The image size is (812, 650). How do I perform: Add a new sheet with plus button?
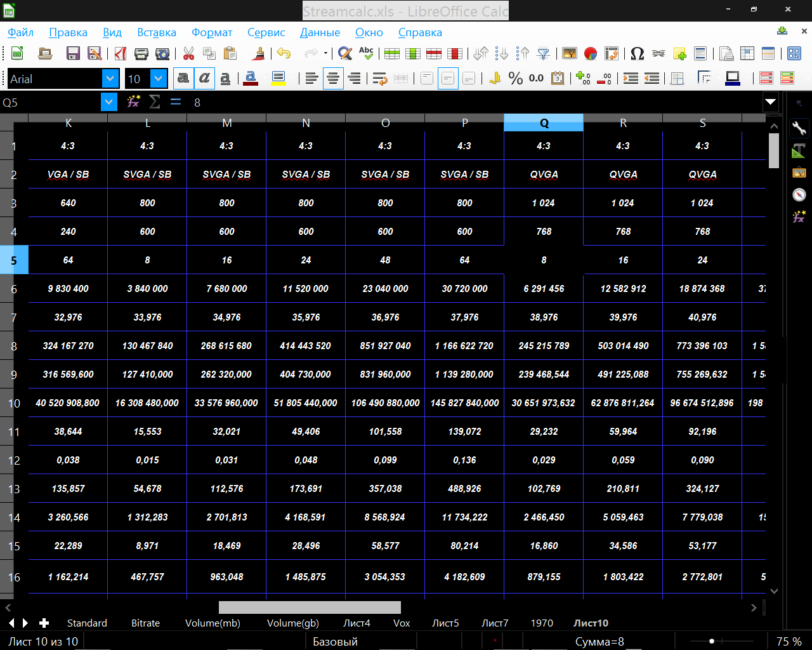tap(44, 623)
